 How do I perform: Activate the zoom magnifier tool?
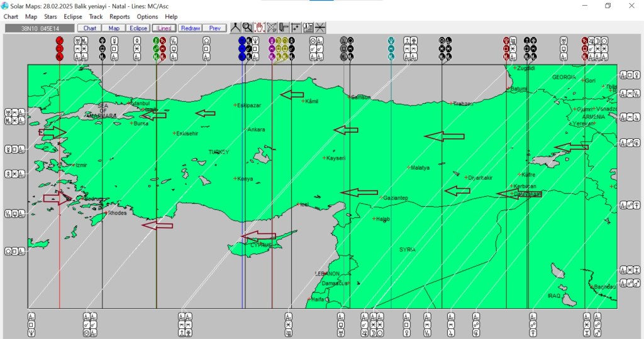(247, 28)
